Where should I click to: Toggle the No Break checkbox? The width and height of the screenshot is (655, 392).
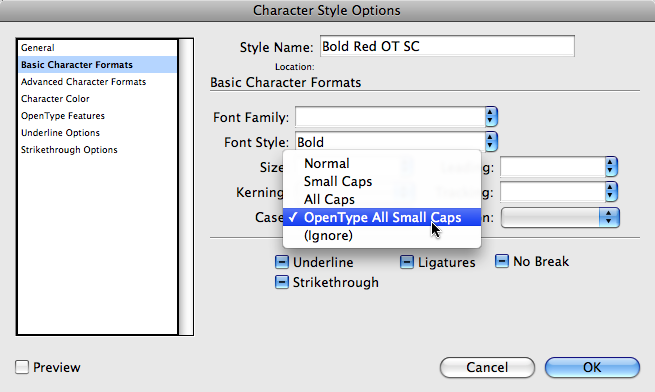click(x=502, y=261)
